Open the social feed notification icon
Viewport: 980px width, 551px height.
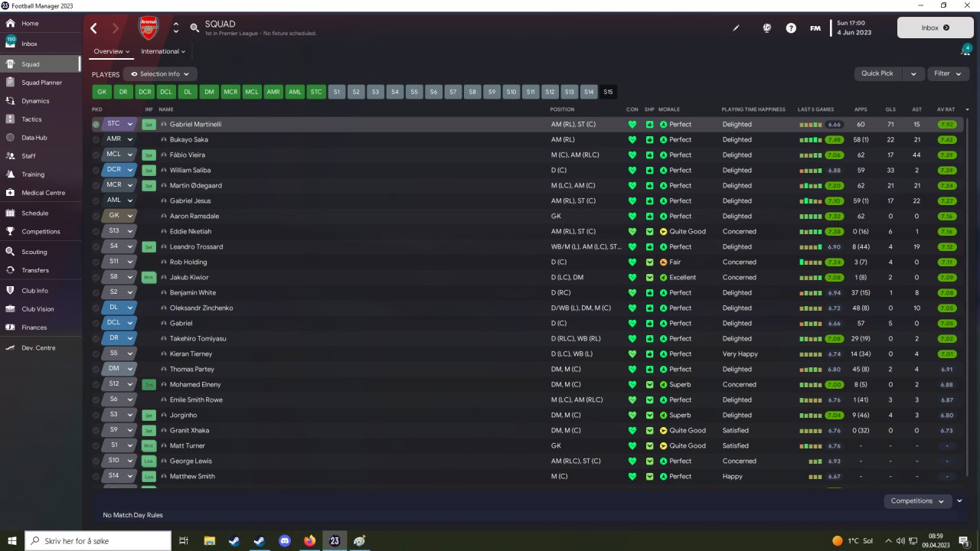(966, 50)
